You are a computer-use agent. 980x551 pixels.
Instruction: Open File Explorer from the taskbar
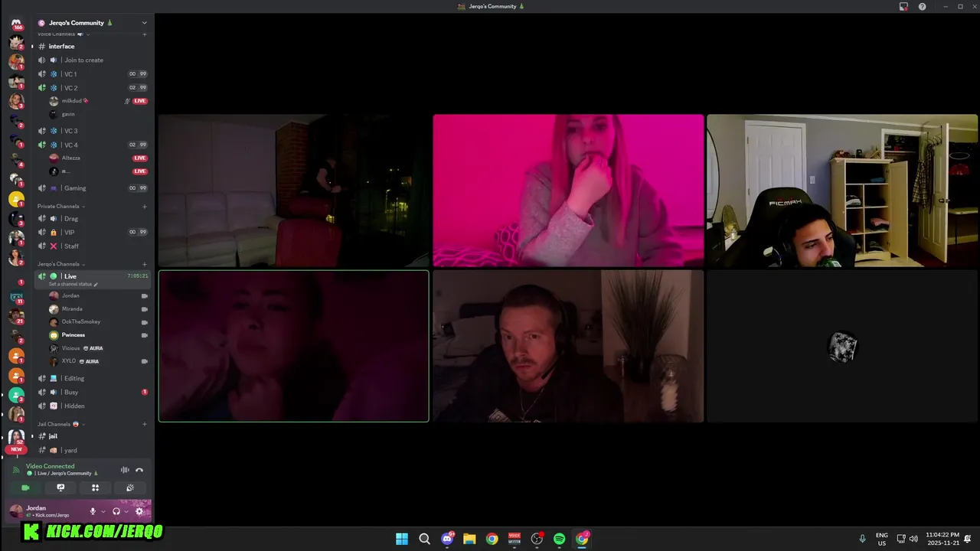pos(469,539)
